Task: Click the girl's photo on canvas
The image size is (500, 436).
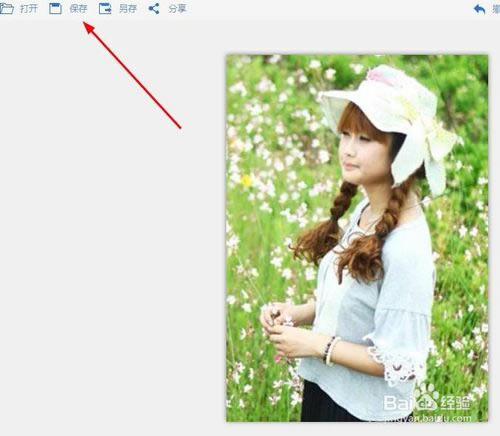Action: coord(357,238)
